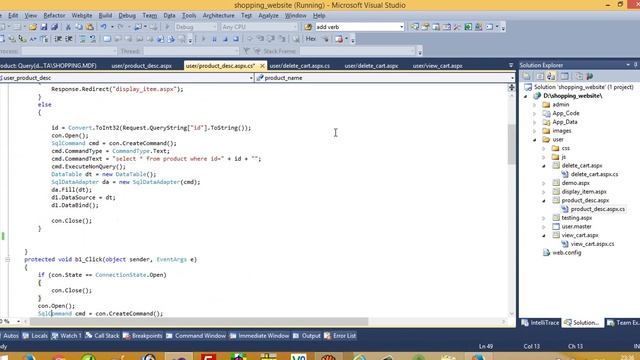Click the editor horizontal scrollbar
640x360 pixels.
click(x=200, y=322)
